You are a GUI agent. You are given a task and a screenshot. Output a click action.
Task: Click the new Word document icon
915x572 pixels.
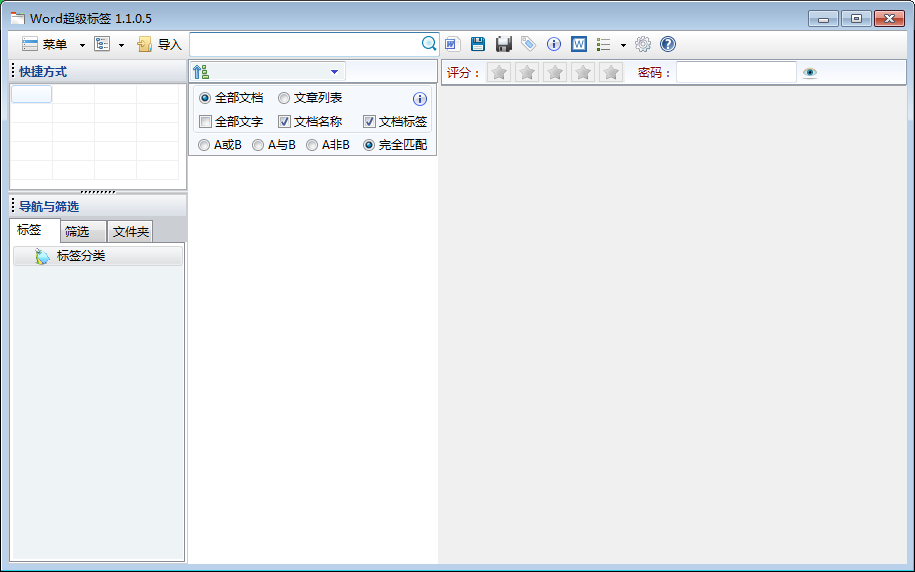pos(452,44)
